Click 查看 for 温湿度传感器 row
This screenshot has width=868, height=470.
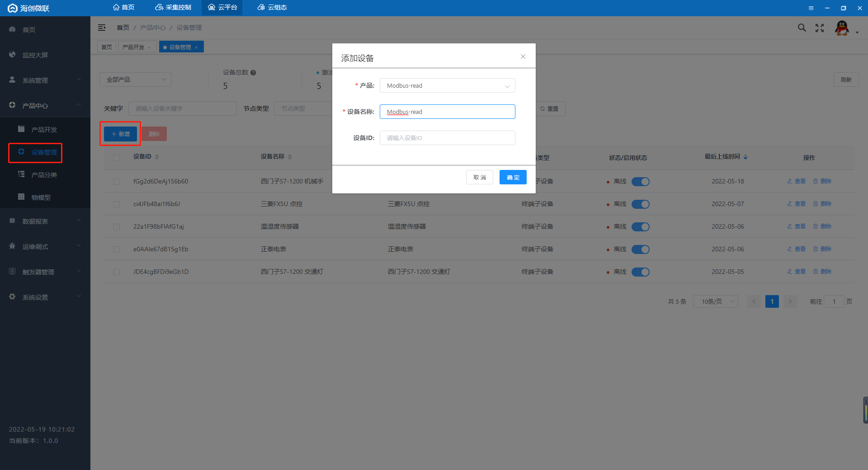click(797, 226)
